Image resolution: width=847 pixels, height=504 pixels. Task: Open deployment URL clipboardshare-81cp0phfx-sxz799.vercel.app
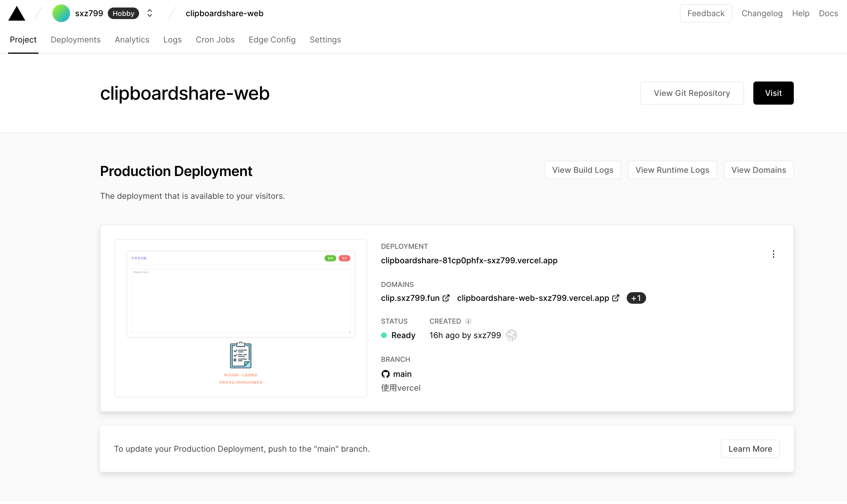tap(469, 260)
